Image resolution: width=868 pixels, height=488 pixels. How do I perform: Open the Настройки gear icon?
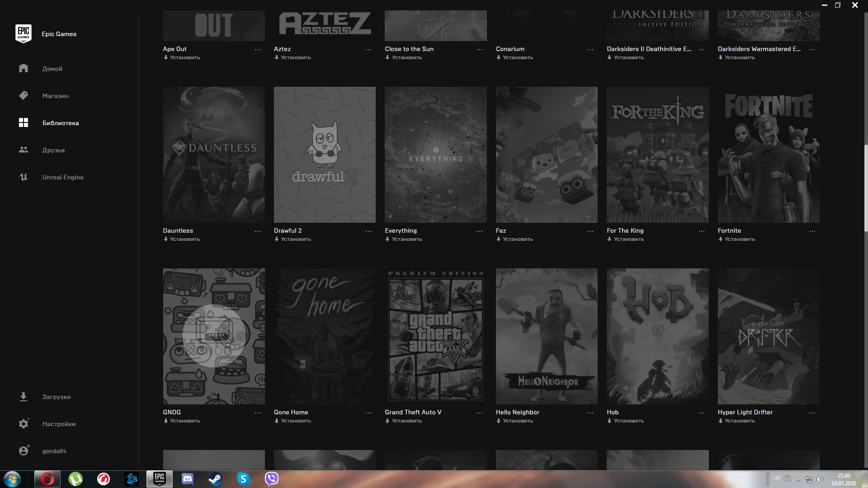coord(24,424)
